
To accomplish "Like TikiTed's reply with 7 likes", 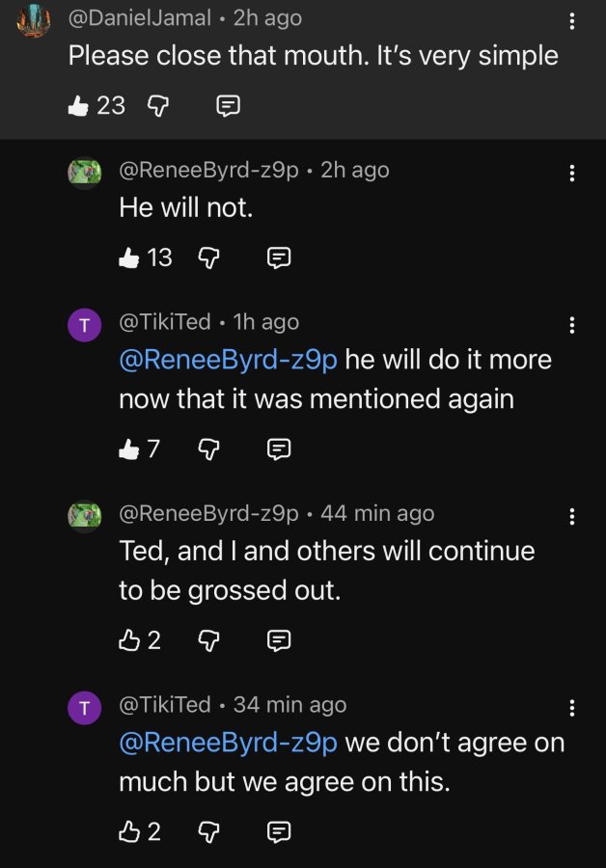I will point(129,448).
